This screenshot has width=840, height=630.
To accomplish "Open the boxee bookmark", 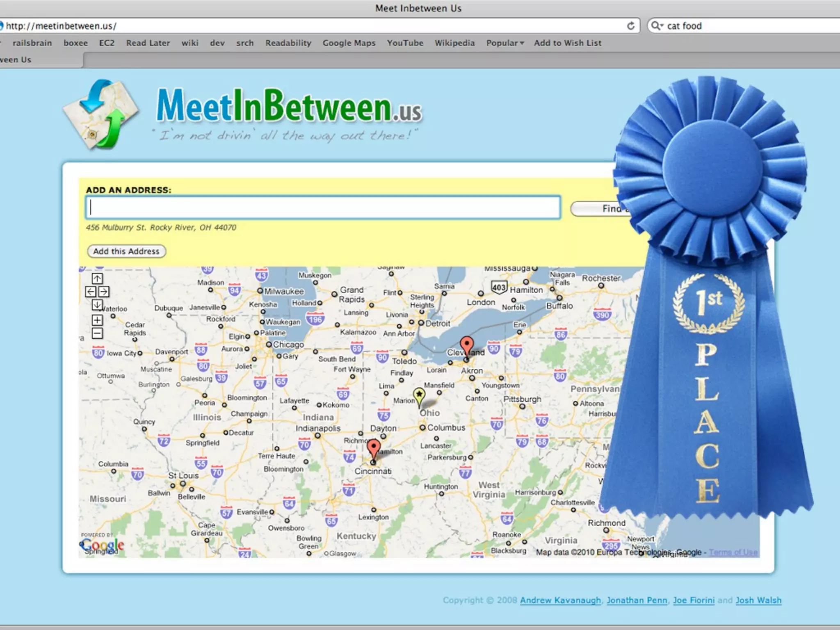I will pyautogui.click(x=75, y=43).
